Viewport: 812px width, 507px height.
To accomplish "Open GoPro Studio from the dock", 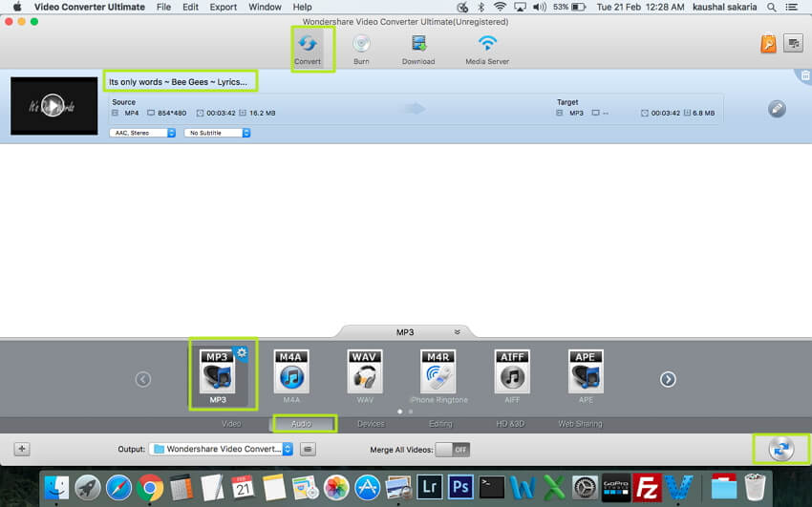I will click(616, 488).
